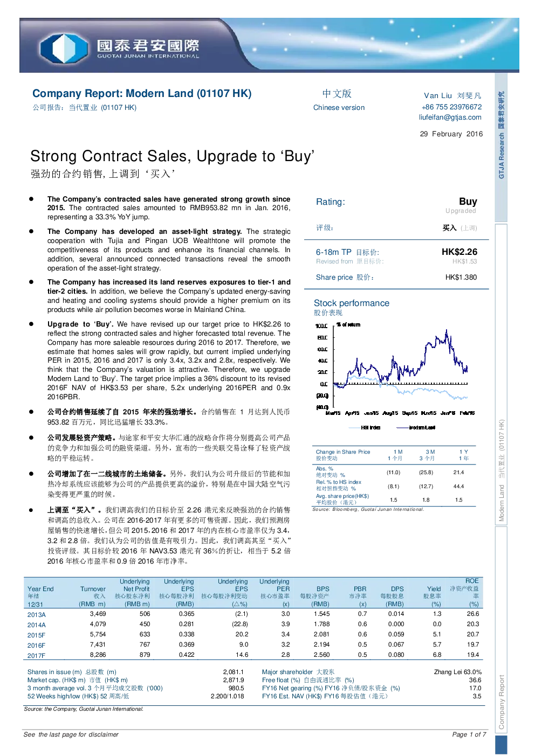Select the Abs. % 1 Y value 21.4
The image size is (535, 756).
(458, 473)
